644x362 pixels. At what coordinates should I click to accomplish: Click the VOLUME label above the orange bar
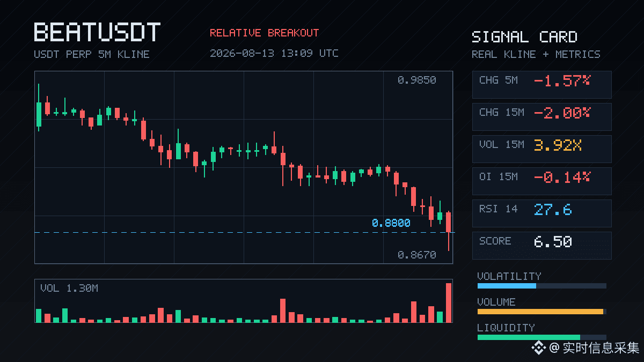(x=496, y=302)
